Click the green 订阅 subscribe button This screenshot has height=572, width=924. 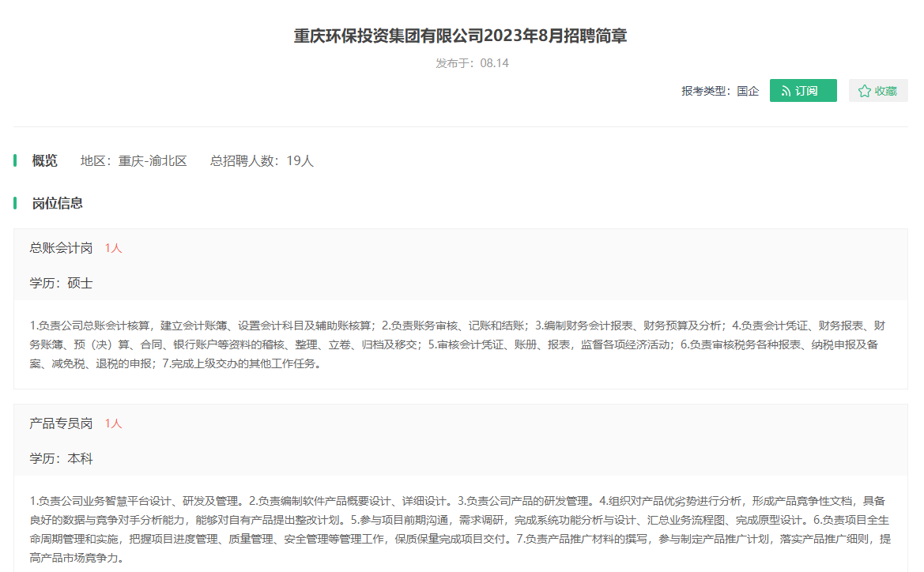[x=802, y=91]
